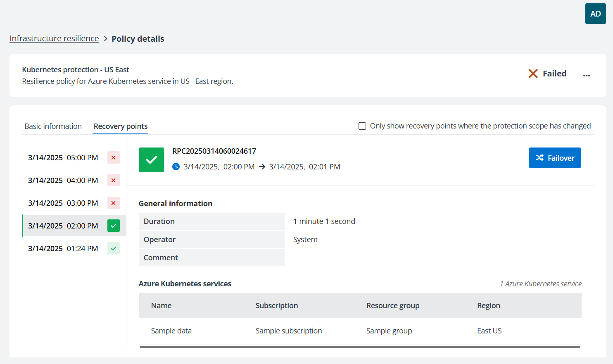The height and width of the screenshot is (364, 613).
Task: Go to Infrastructure resilience breadcrumb link
Action: 54,38
